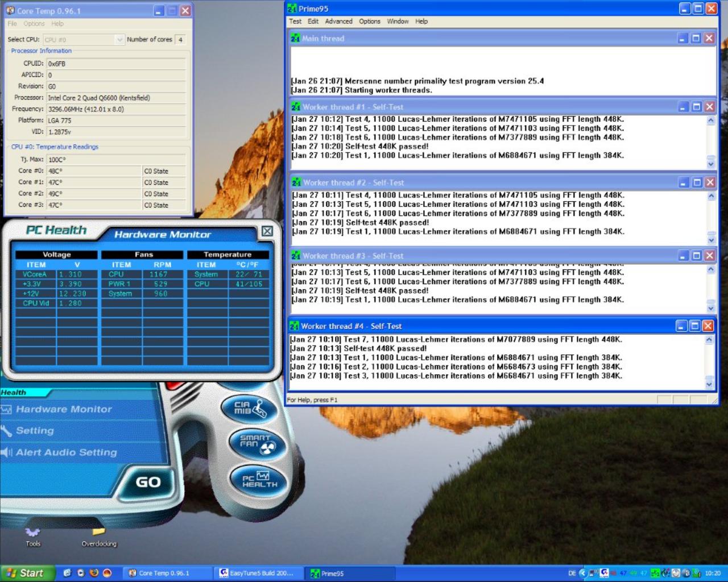Close the Hardware Monitor panel with X
Viewport: 728px width, 582px height.
tap(267, 231)
